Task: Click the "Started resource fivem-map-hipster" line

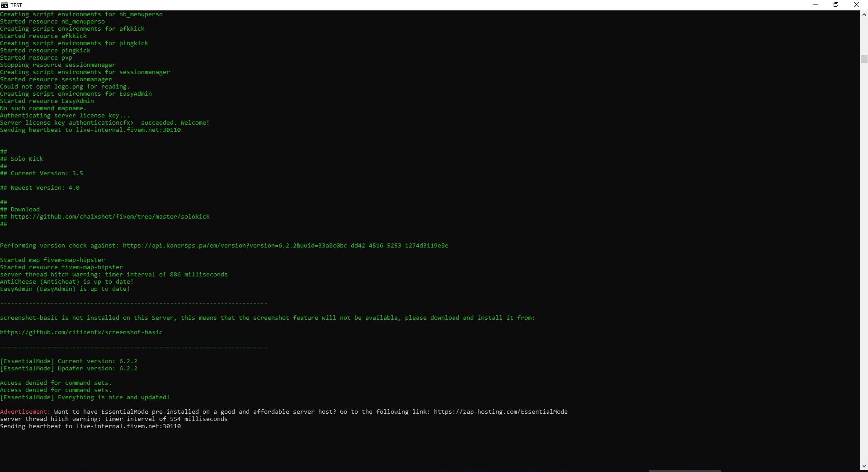Action: coord(61,267)
